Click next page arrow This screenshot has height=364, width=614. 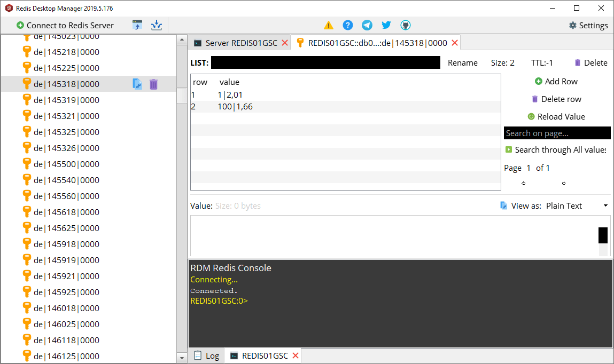coord(563,184)
